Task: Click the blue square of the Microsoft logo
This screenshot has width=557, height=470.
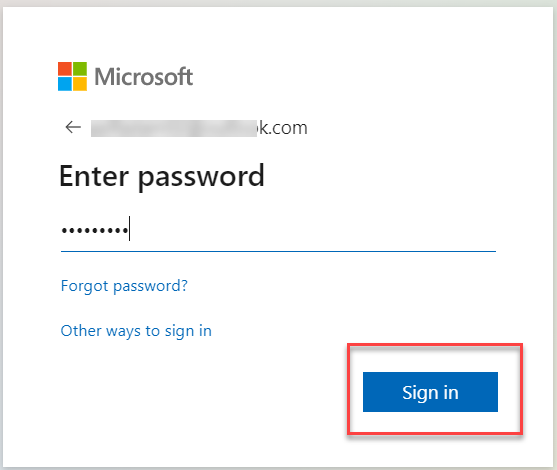Action: [x=65, y=84]
